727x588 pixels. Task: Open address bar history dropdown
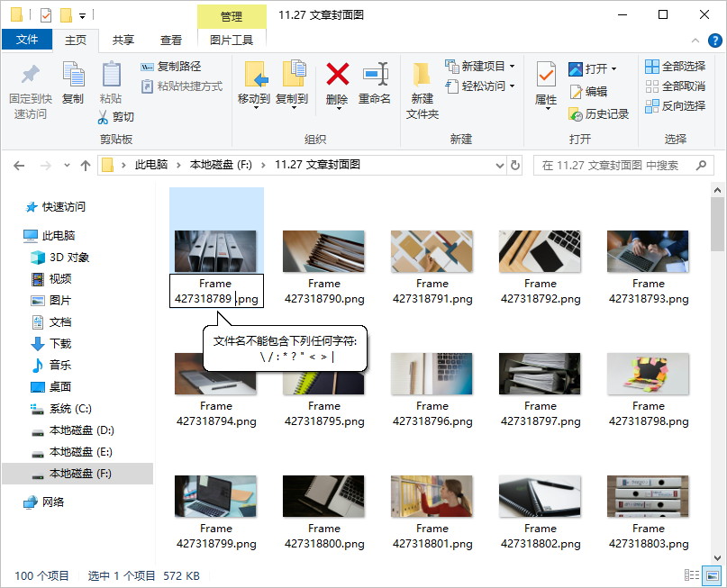499,166
